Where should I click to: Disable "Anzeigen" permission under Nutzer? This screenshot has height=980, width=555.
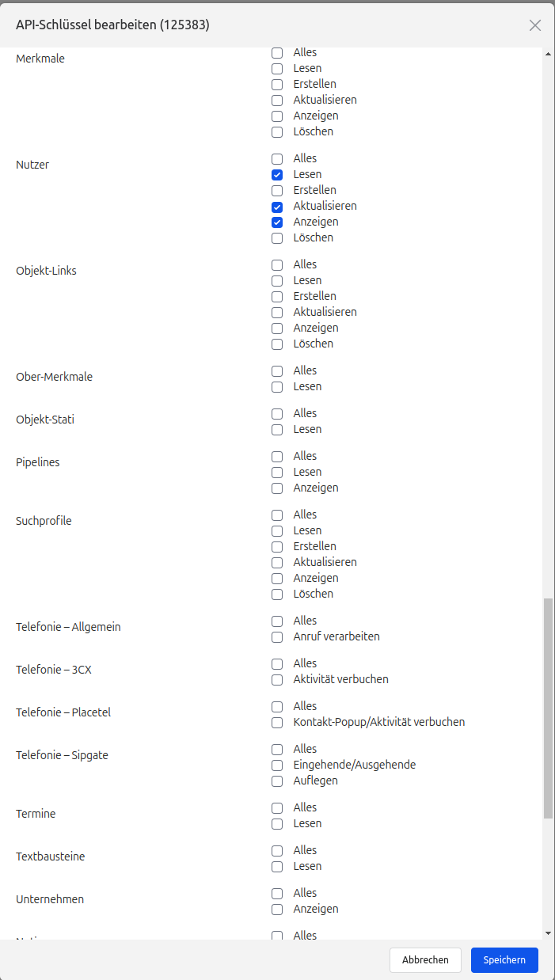tap(277, 222)
